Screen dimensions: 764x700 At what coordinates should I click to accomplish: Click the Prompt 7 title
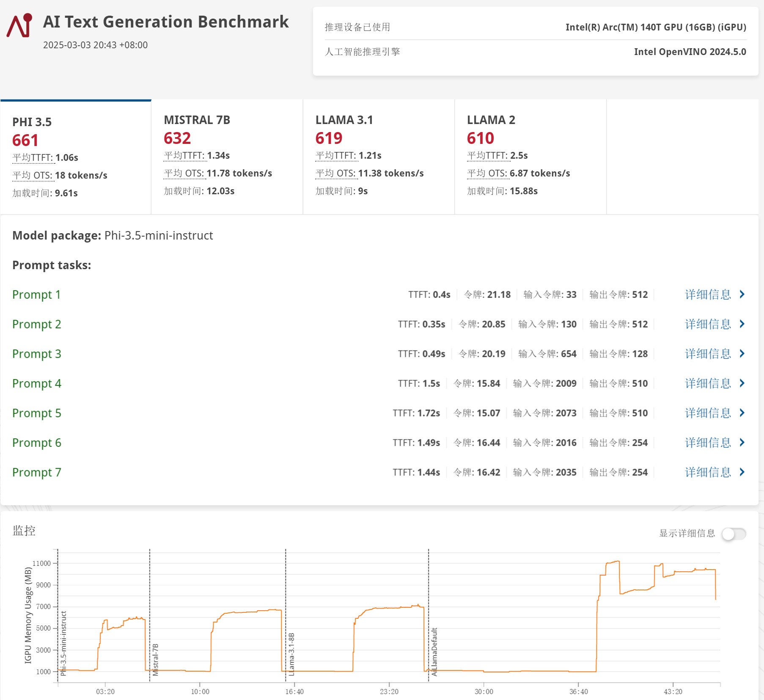(x=37, y=472)
